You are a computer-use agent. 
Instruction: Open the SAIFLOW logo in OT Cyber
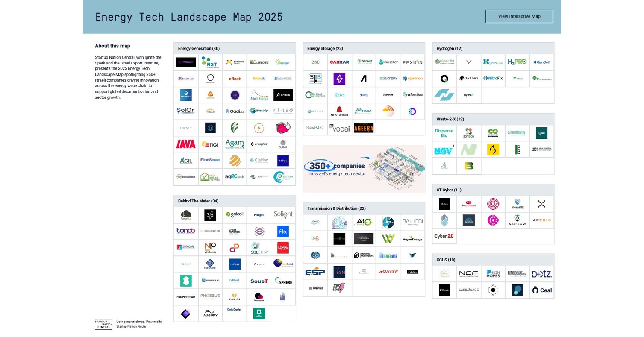517,220
